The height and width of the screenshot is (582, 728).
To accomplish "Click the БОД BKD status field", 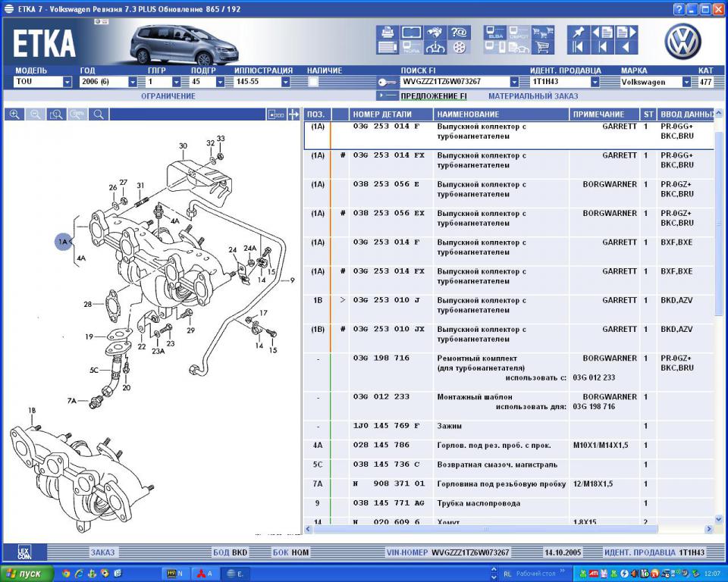I will [231, 552].
